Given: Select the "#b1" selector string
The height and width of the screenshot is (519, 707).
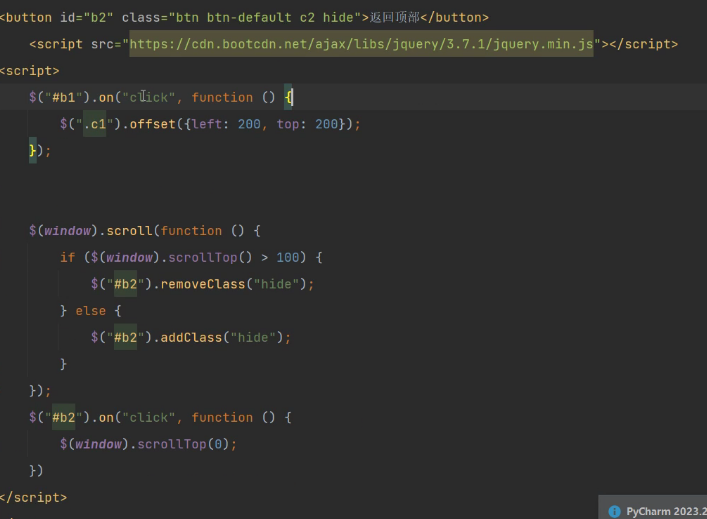Looking at the screenshot, I should point(64,97).
